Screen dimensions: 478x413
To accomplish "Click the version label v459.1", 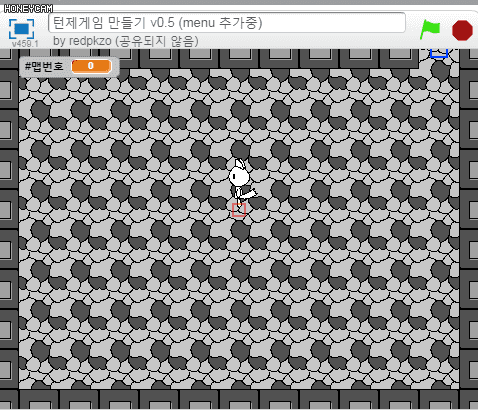I will [25, 44].
